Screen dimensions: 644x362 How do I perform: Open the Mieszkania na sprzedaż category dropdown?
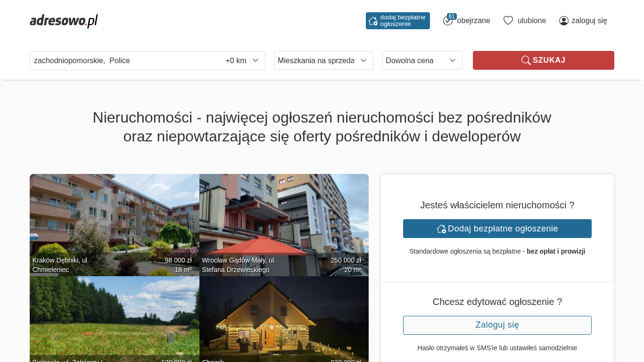(323, 60)
